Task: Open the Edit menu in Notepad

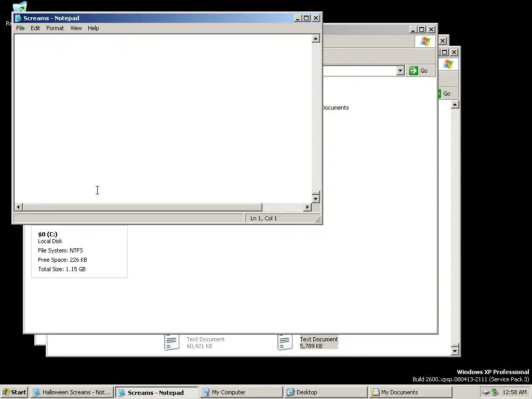Action: coord(35,28)
